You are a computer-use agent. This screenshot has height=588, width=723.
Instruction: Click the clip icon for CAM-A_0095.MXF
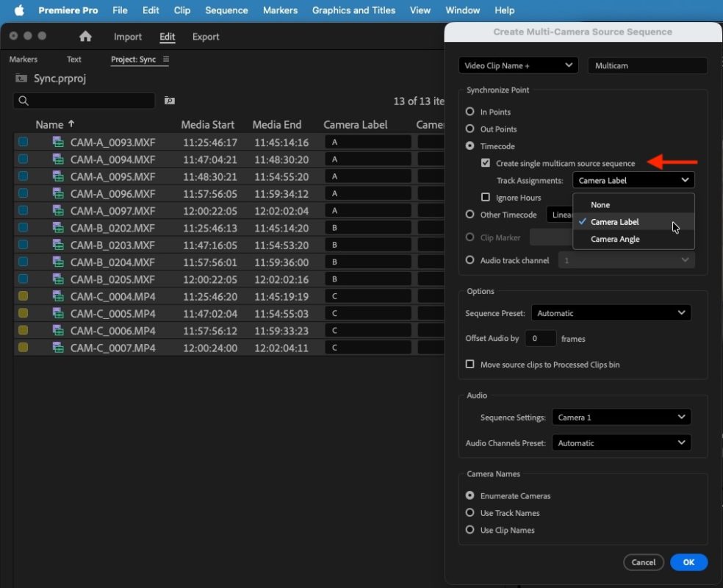tap(58, 176)
